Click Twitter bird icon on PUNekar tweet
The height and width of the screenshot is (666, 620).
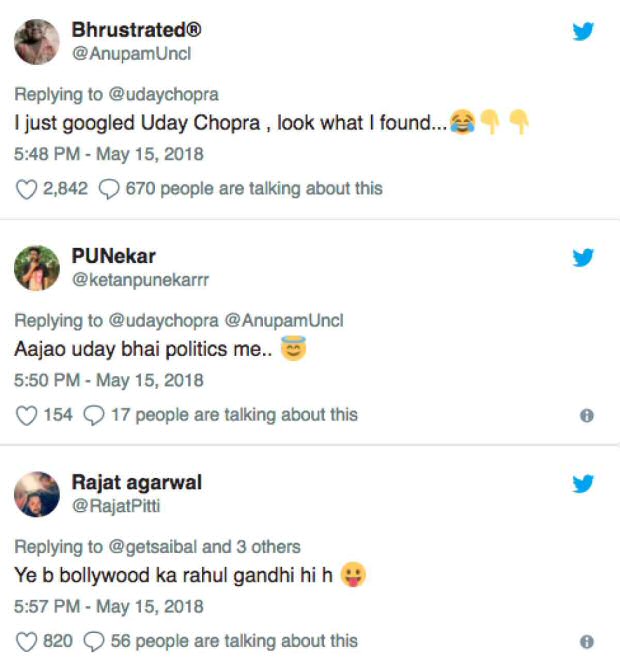pos(583,257)
